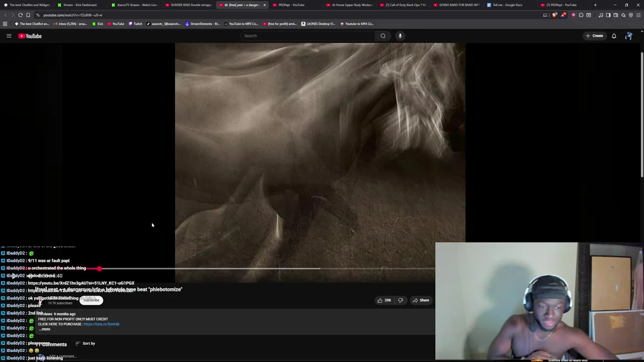Viewport: 644px width, 362px height.
Task: Open bookmarks apps grid icon
Action: click(x=5, y=24)
